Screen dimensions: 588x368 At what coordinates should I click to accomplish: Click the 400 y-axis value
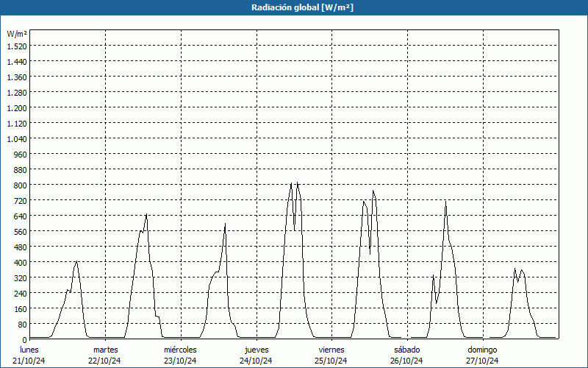(x=21, y=263)
